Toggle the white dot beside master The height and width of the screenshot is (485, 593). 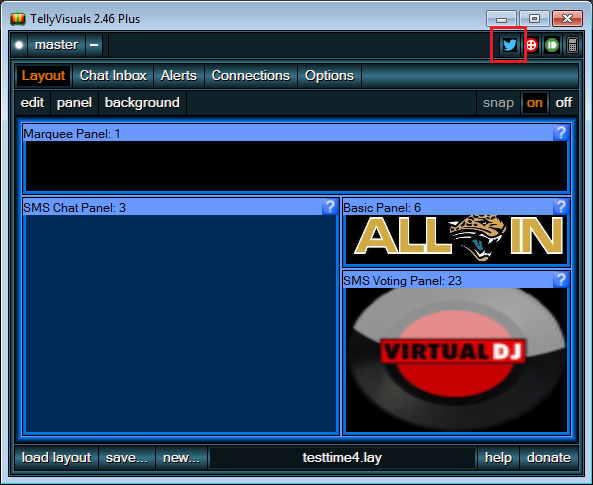[x=19, y=45]
